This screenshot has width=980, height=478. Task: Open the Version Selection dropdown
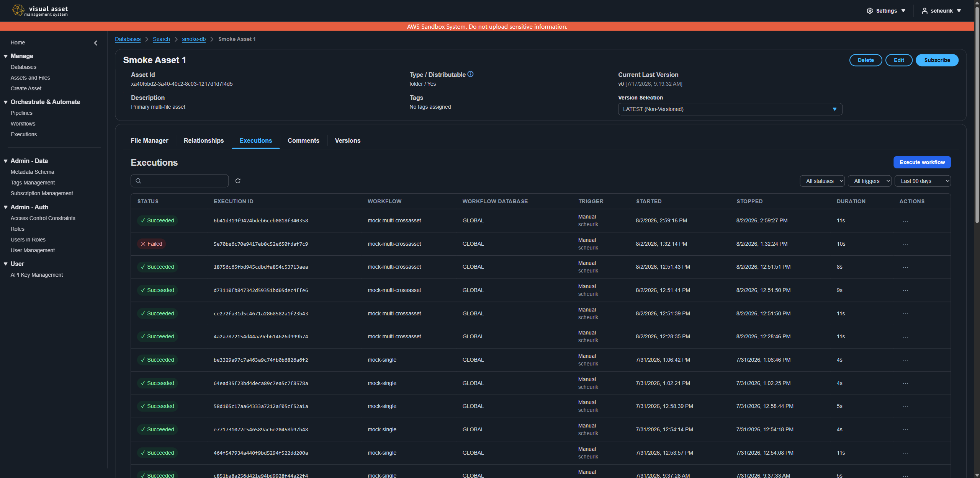pos(730,109)
